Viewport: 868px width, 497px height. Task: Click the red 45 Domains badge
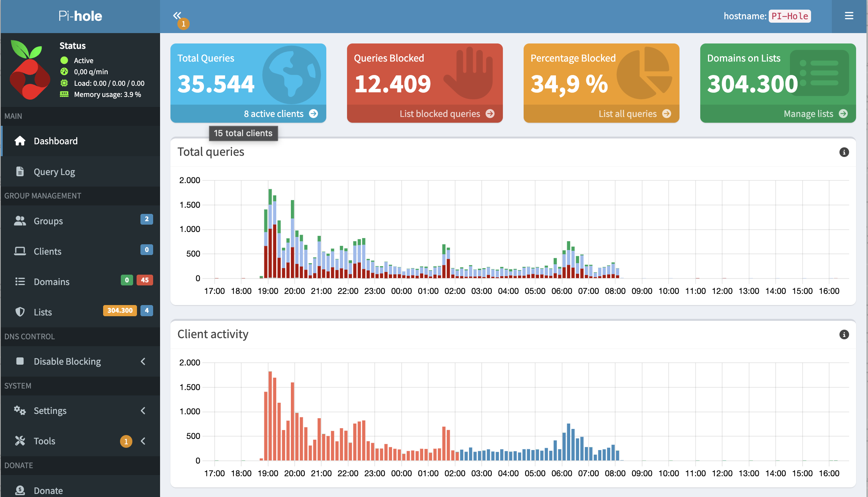pyautogui.click(x=145, y=280)
